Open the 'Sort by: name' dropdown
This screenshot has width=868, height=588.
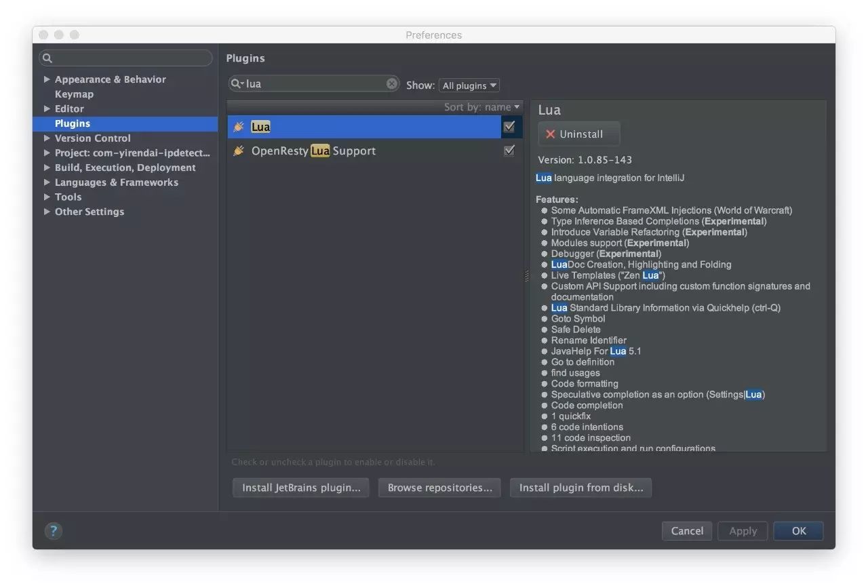tap(481, 107)
